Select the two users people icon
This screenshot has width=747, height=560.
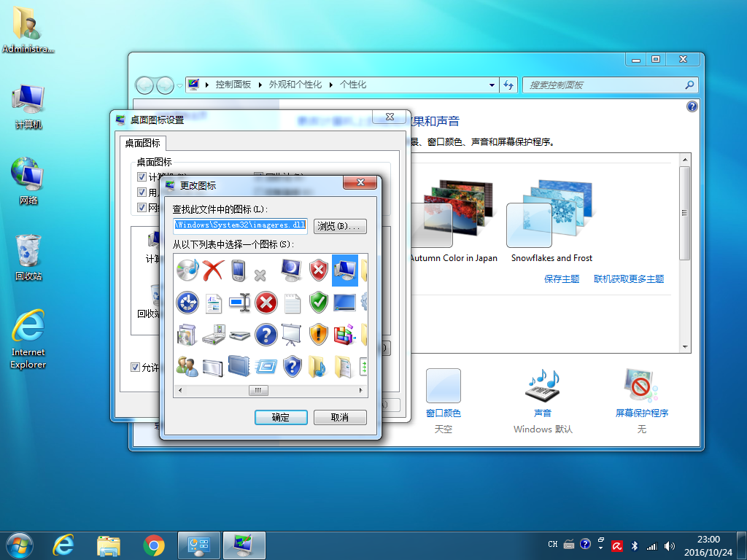187,367
